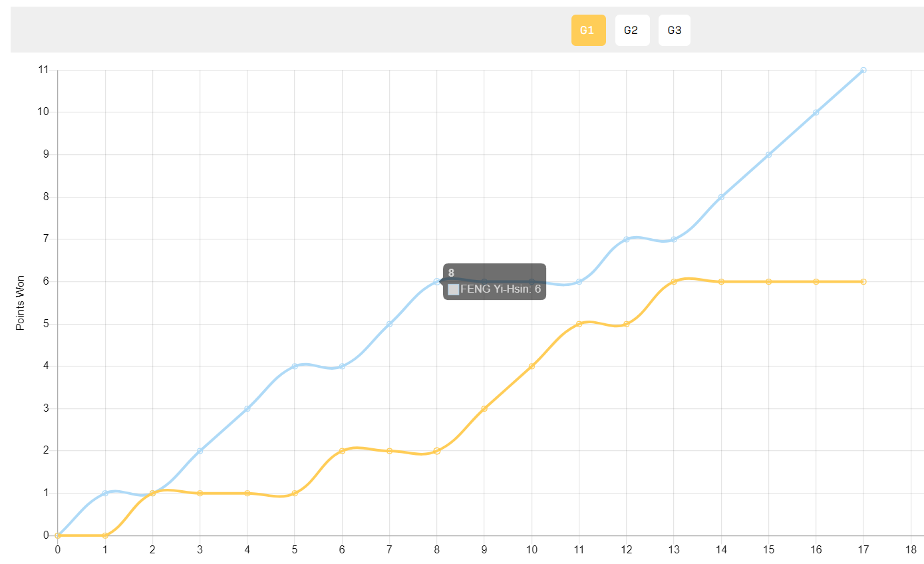This screenshot has width=924, height=564.
Task: Click the blue point at rally 3
Action: [x=200, y=451]
